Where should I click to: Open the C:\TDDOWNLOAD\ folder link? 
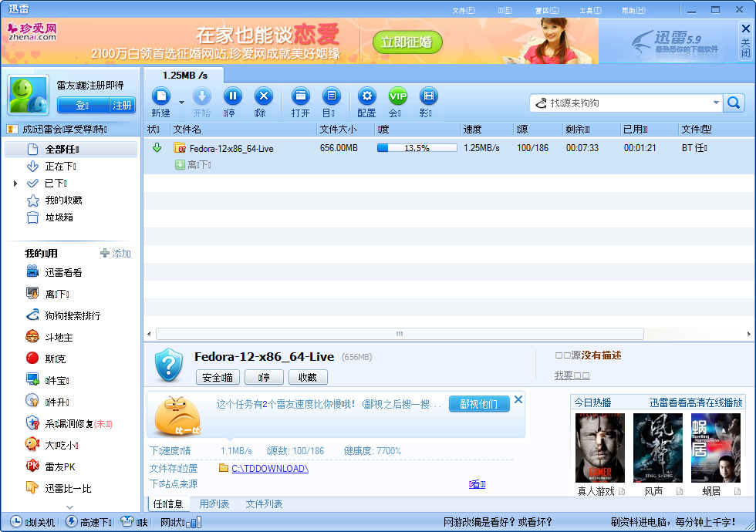pyautogui.click(x=270, y=469)
